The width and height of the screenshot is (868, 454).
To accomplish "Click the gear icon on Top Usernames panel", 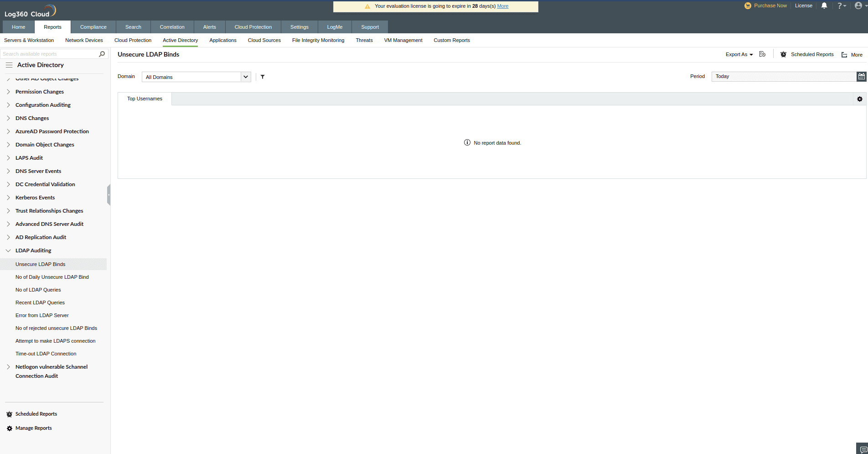I will (860, 99).
